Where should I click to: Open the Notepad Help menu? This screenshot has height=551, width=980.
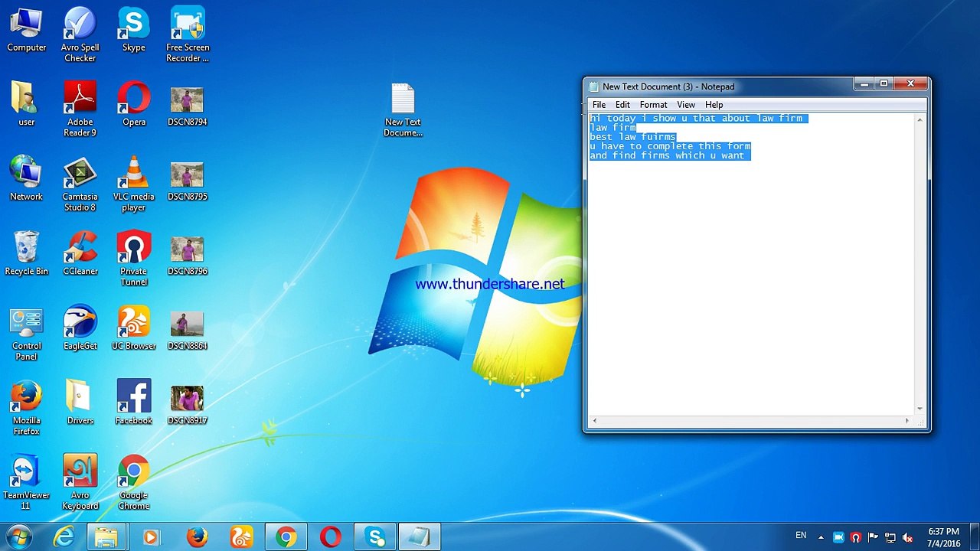714,105
